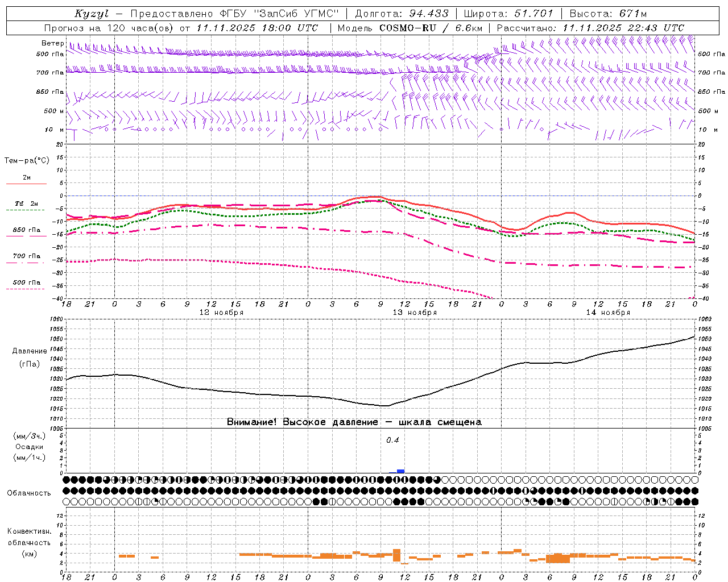Click the (мм/1ч.) precipitation unit label
This screenshot has height=582, width=728.
(30, 458)
